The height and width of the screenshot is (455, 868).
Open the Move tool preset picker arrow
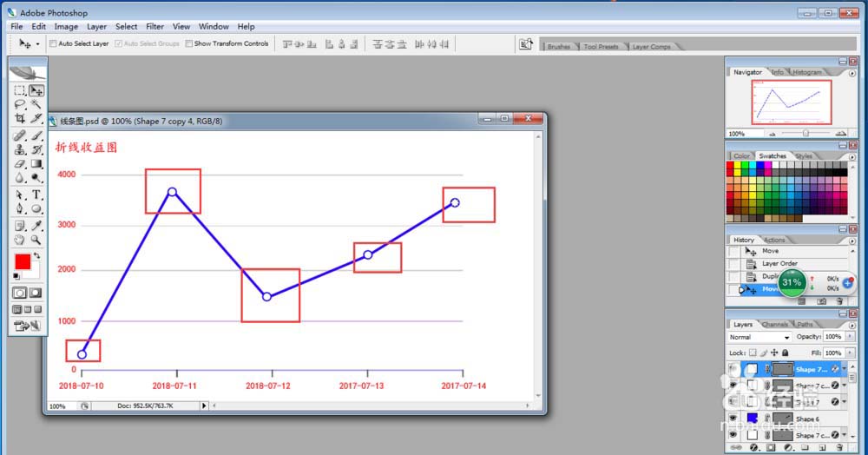[37, 43]
